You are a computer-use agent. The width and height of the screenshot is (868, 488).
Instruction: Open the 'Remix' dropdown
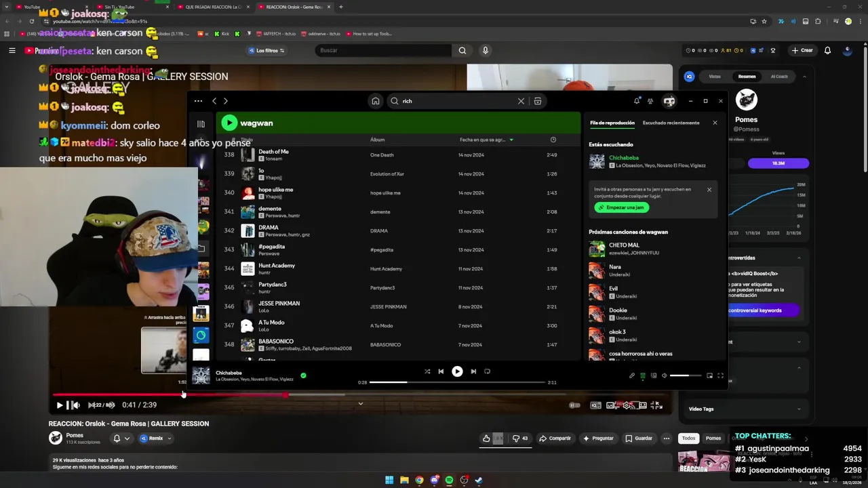coord(157,439)
